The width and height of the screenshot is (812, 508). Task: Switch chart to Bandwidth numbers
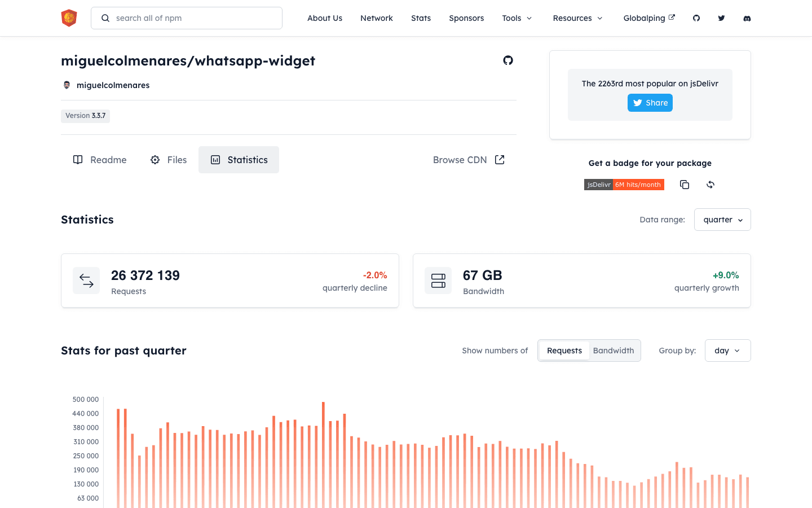614,351
